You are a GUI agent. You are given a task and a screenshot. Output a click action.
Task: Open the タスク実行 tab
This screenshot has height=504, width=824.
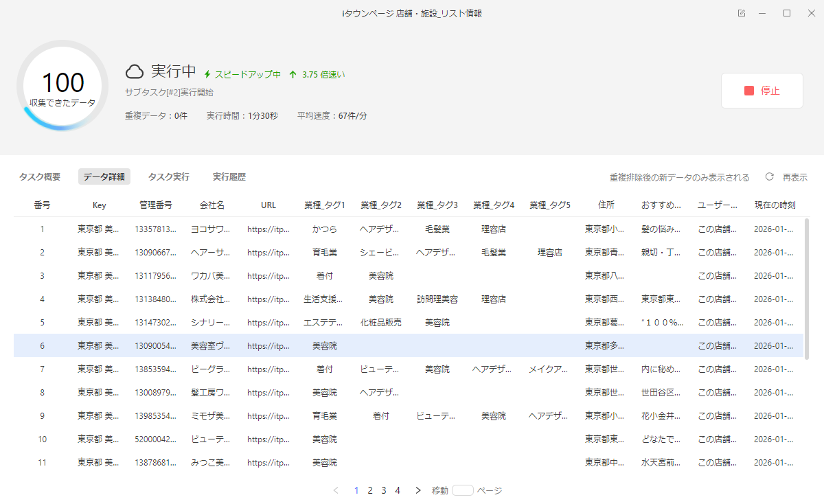pos(169,177)
